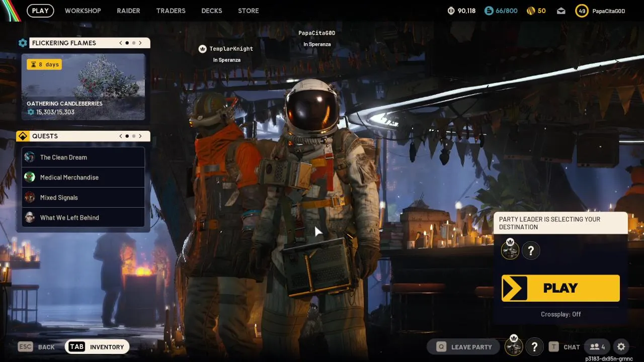This screenshot has width=644, height=362.
Task: Open settings gear in bottom right
Action: pyautogui.click(x=621, y=347)
